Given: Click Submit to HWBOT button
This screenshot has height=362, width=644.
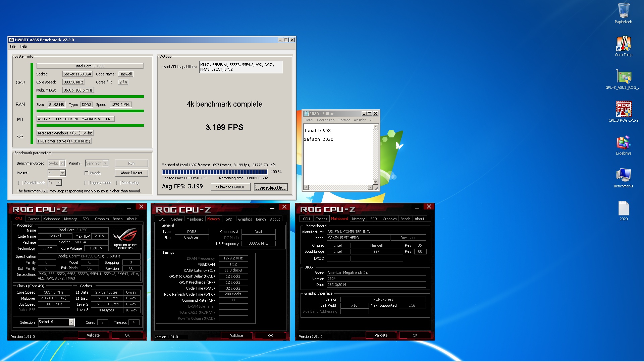Looking at the screenshot, I should (x=230, y=187).
